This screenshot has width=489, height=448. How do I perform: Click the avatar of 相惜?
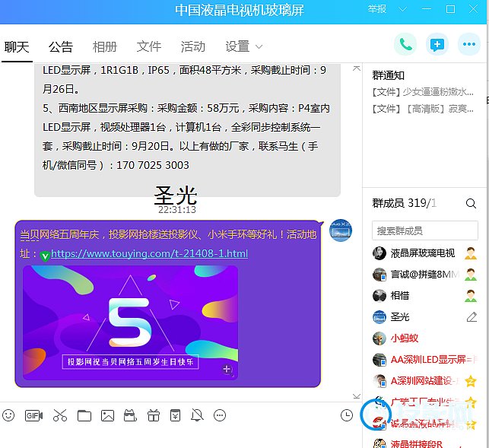point(379,296)
